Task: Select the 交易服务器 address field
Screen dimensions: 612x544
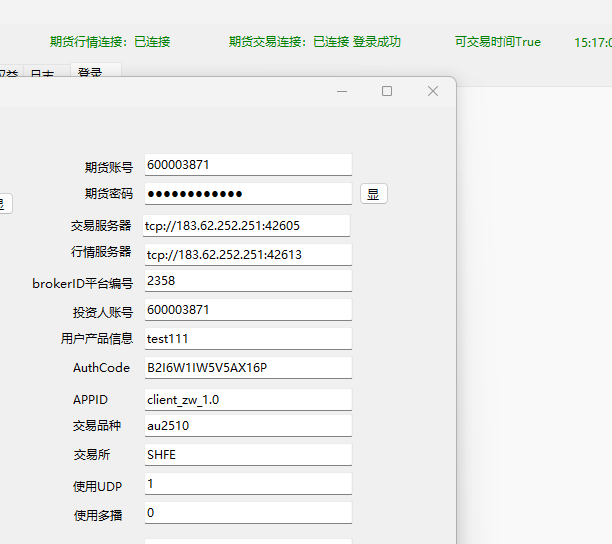Action: (x=248, y=226)
